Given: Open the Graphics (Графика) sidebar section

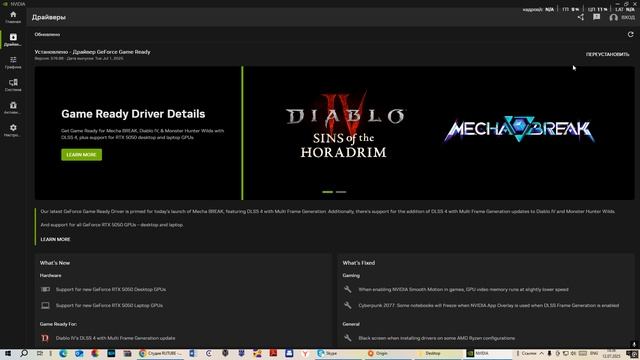Looking at the screenshot, I should click(13, 62).
